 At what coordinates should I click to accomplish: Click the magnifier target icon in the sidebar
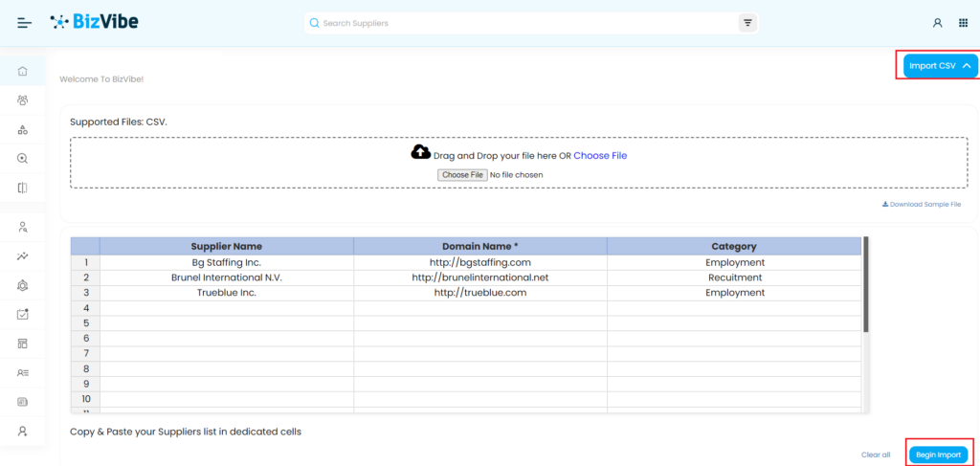23,159
